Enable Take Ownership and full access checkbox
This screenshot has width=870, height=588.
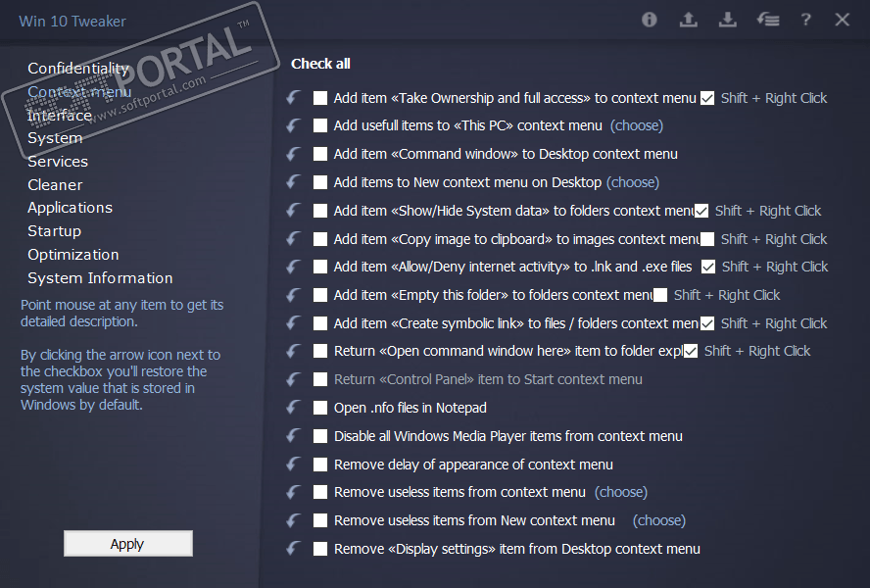320,98
